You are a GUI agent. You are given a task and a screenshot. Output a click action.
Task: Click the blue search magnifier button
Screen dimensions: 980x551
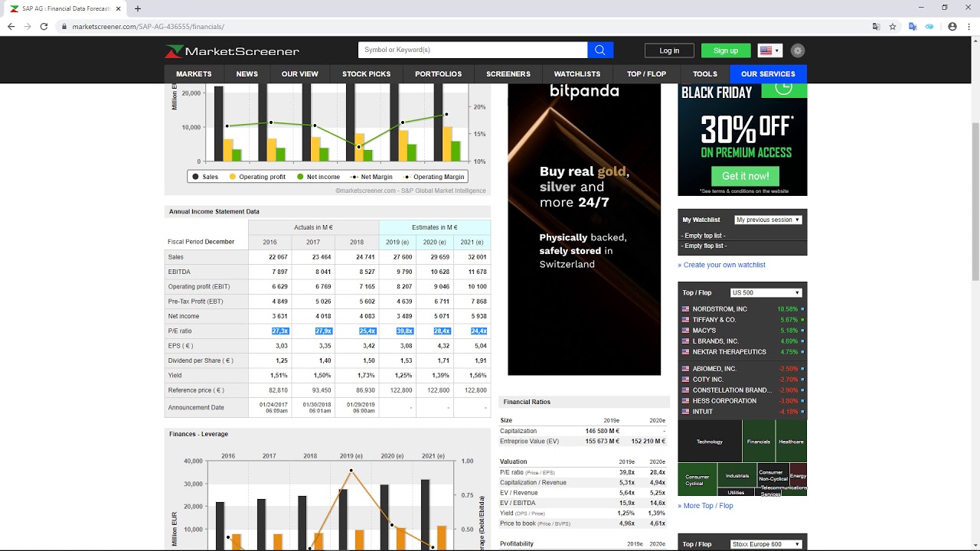[x=599, y=50]
